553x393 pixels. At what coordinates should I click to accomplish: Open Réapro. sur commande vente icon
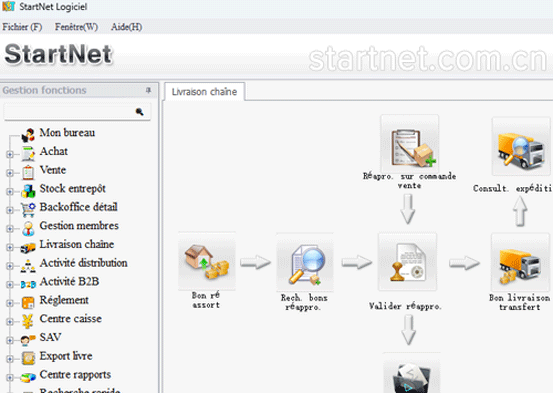click(x=409, y=144)
